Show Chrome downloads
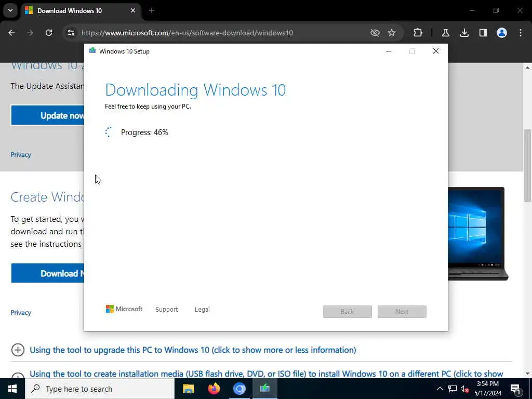Screen dimensions: 532x399 coord(464,33)
